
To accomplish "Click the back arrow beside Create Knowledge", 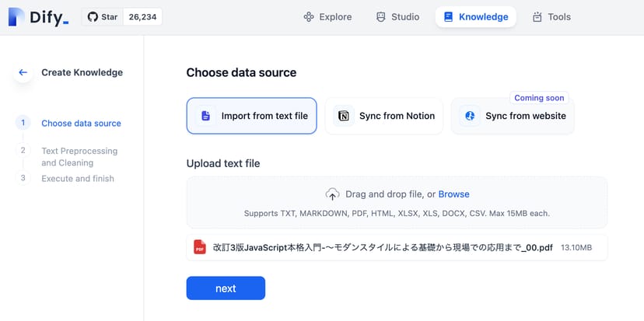I will point(23,72).
